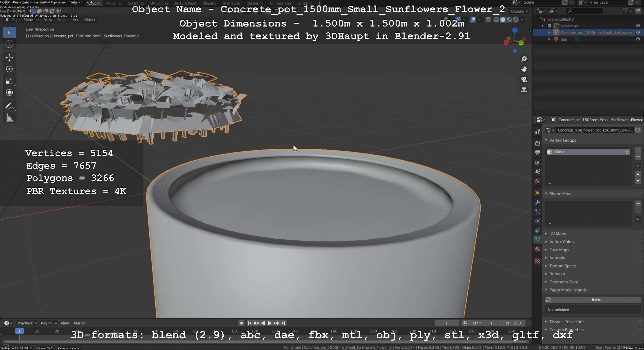This screenshot has width=644, height=350.
Task: Hide the Sun light via eye icon
Action: click(638, 39)
